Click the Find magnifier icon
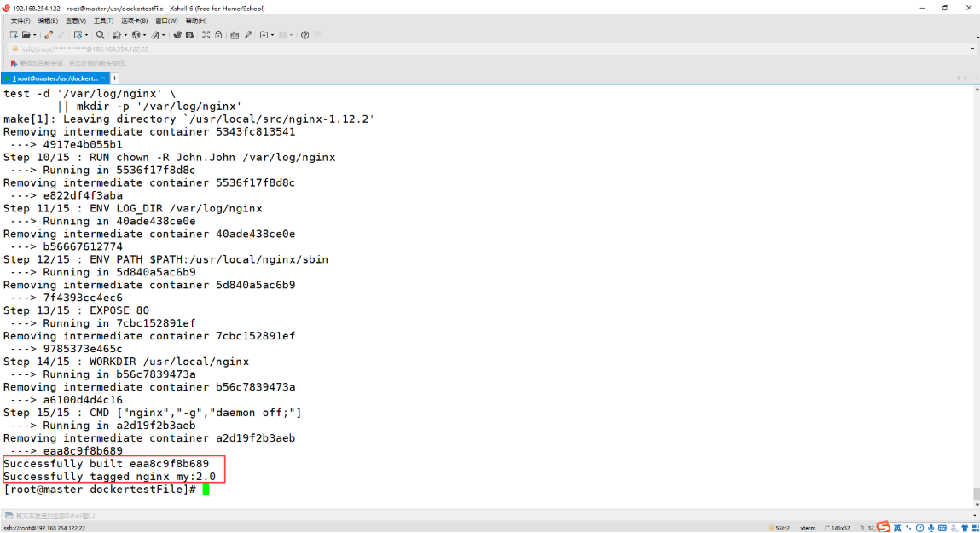Viewport: 980px width, 533px height. point(100,35)
